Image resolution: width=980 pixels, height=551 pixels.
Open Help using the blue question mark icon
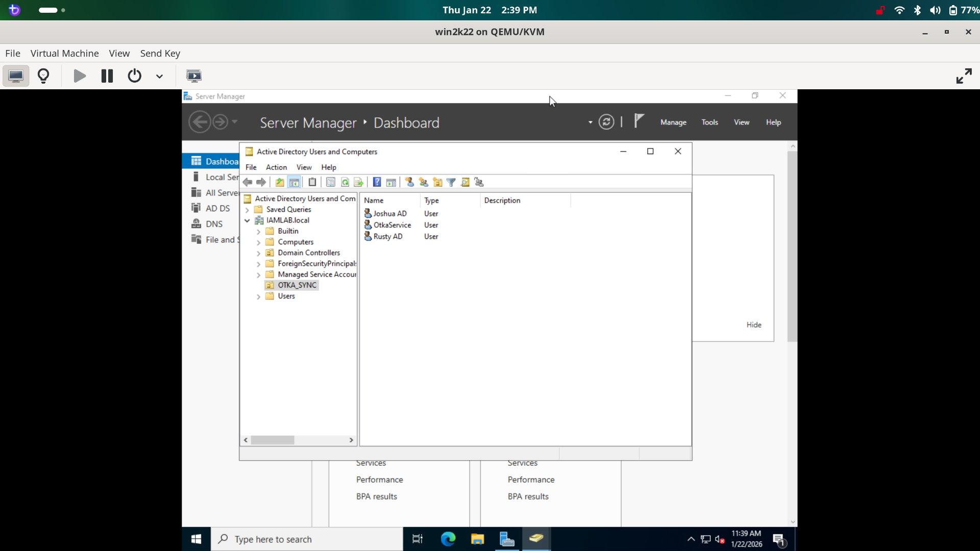point(376,182)
